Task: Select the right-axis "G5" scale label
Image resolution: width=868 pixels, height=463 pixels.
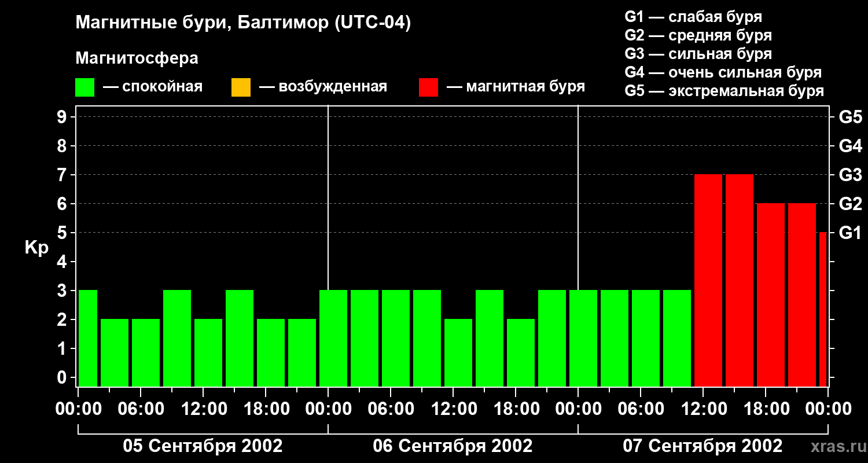Action: (851, 117)
